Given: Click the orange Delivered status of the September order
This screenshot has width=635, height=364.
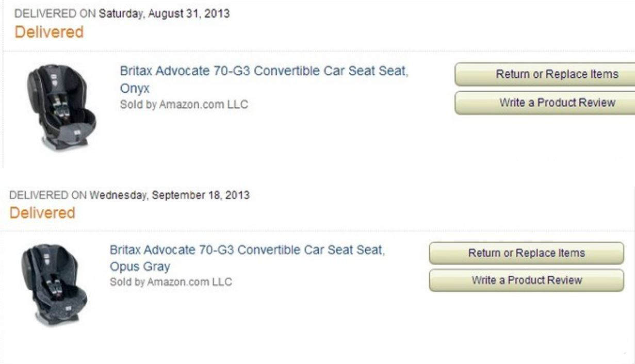Looking at the screenshot, I should pyautogui.click(x=42, y=212).
